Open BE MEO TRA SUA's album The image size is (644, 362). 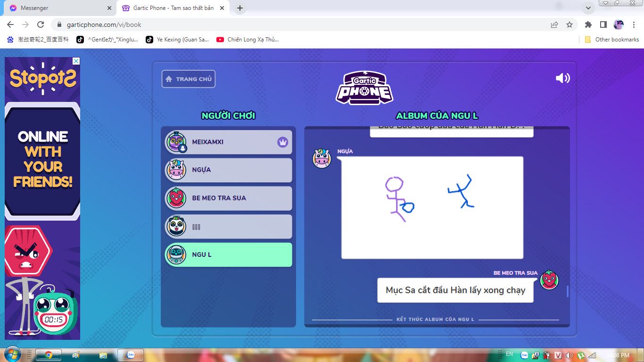(x=228, y=198)
